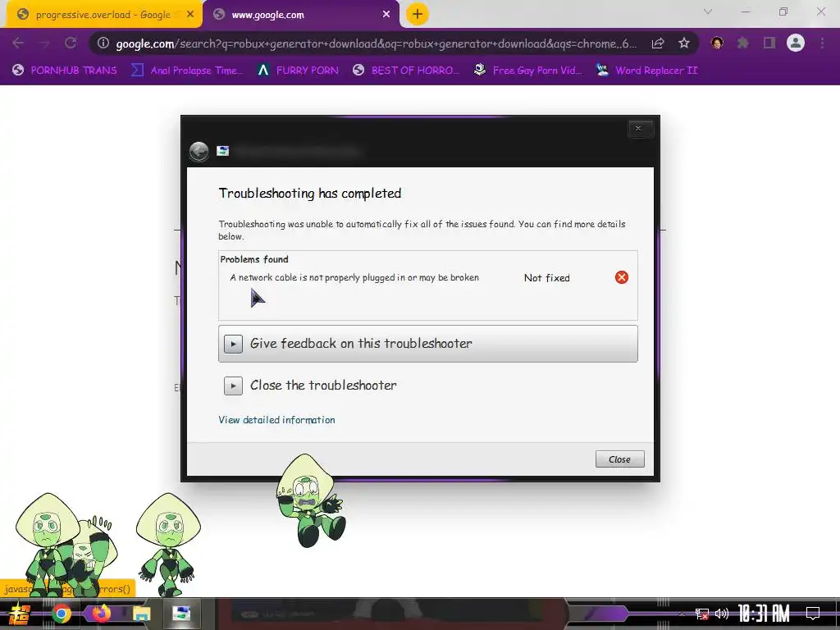This screenshot has width=840, height=630.
Task: Click the Close button in dialog
Action: coord(620,459)
